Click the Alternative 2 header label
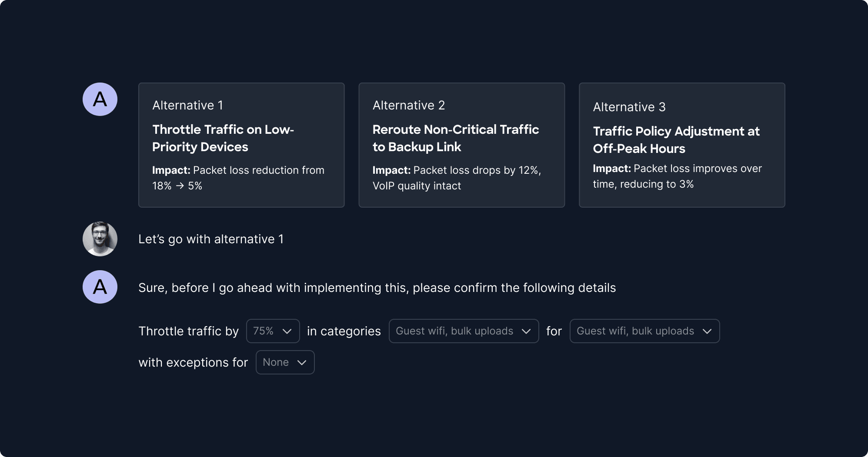The image size is (868, 457). coord(408,105)
